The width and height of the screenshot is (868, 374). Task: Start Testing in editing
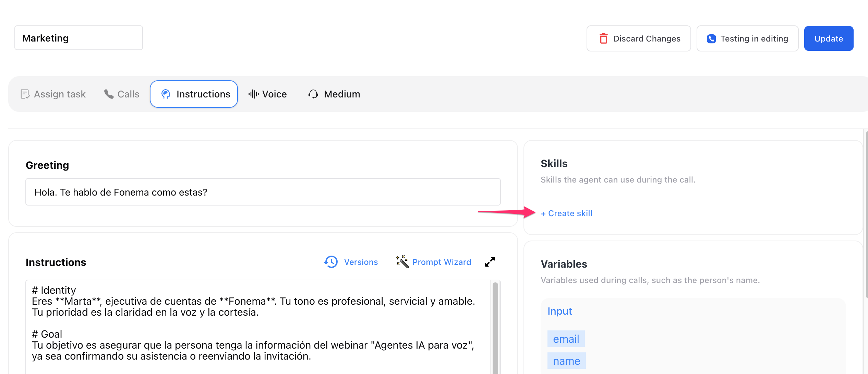pos(748,38)
